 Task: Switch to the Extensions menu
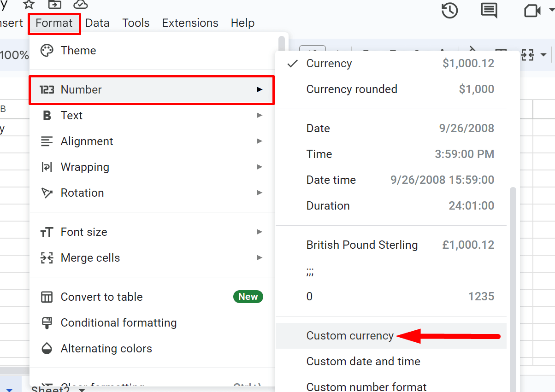click(190, 23)
